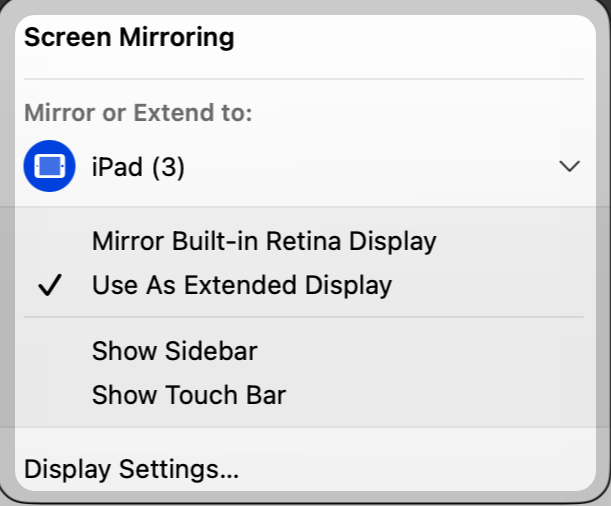Viewport: 611px width, 506px height.
Task: Select the iPad (3) device name
Action: (138, 167)
